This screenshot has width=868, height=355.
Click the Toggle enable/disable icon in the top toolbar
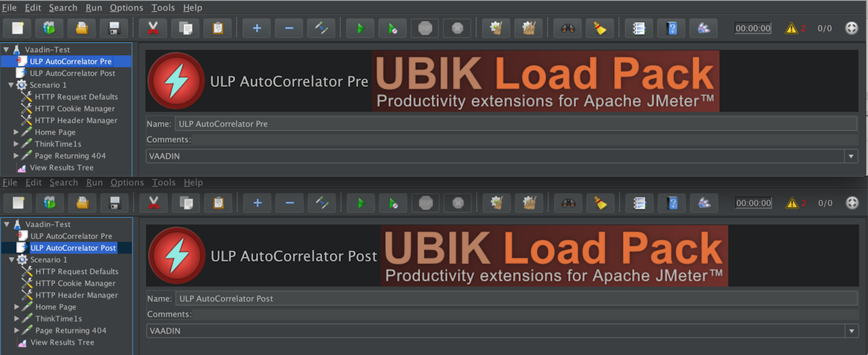pos(321,28)
